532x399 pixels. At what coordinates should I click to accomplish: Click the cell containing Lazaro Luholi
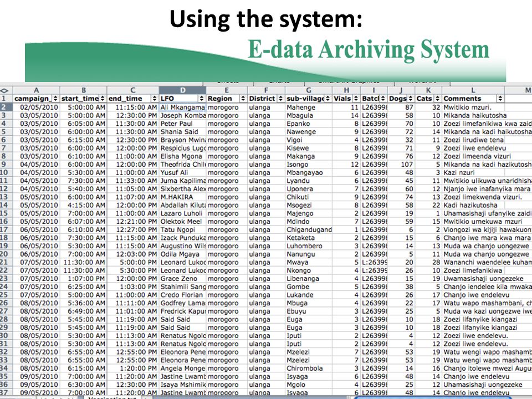pyautogui.click(x=182, y=213)
